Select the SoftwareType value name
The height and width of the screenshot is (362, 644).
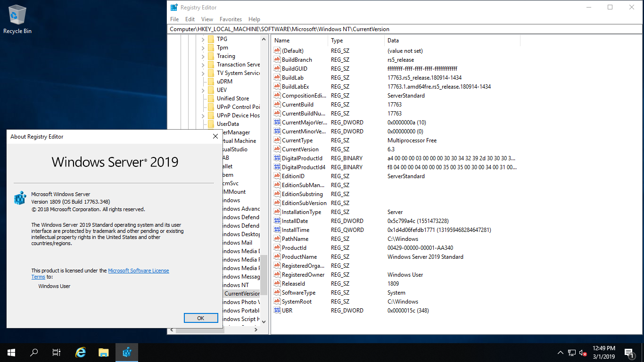[x=299, y=293]
